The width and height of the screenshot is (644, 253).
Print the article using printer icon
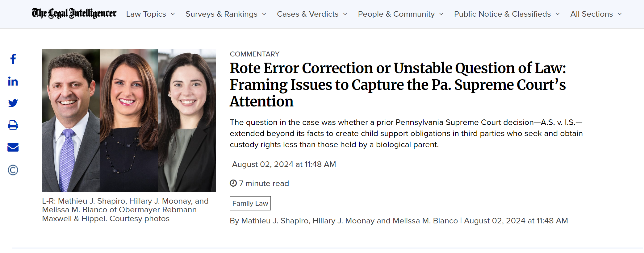[x=13, y=125]
